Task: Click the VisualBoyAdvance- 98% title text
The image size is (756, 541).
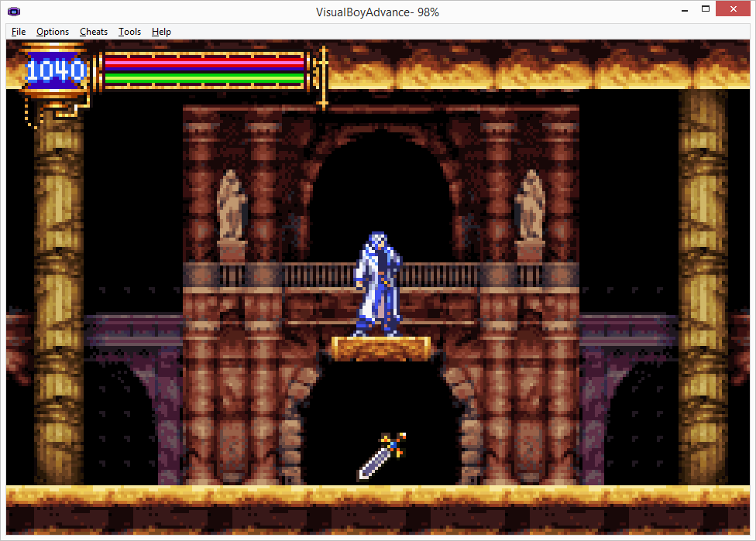Action: tap(377, 12)
